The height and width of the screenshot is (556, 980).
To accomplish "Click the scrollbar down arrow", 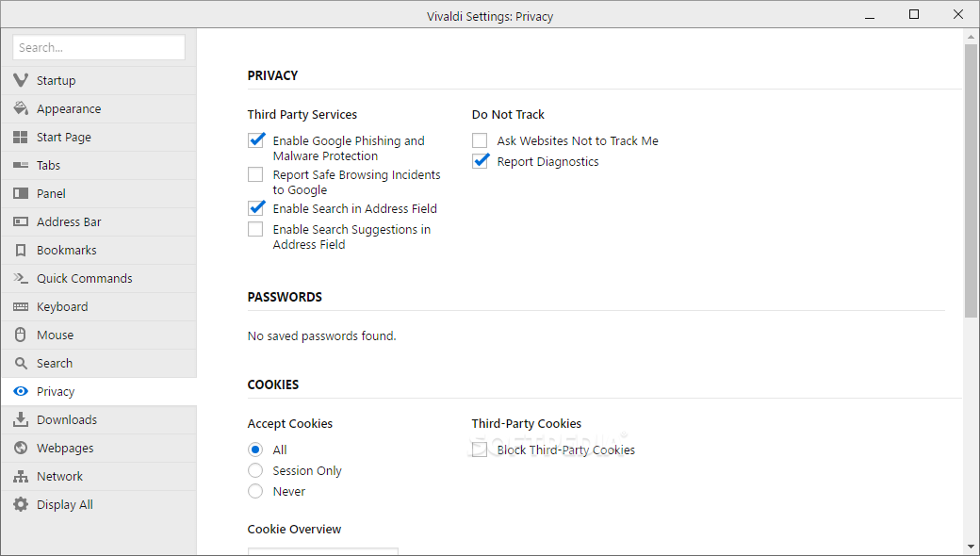I will (972, 547).
